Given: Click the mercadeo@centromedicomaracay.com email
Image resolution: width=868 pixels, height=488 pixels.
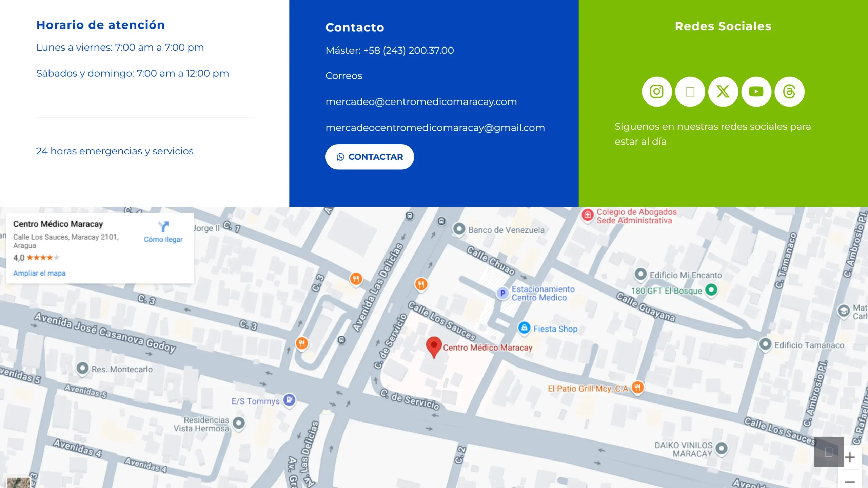Looking at the screenshot, I should [x=421, y=102].
